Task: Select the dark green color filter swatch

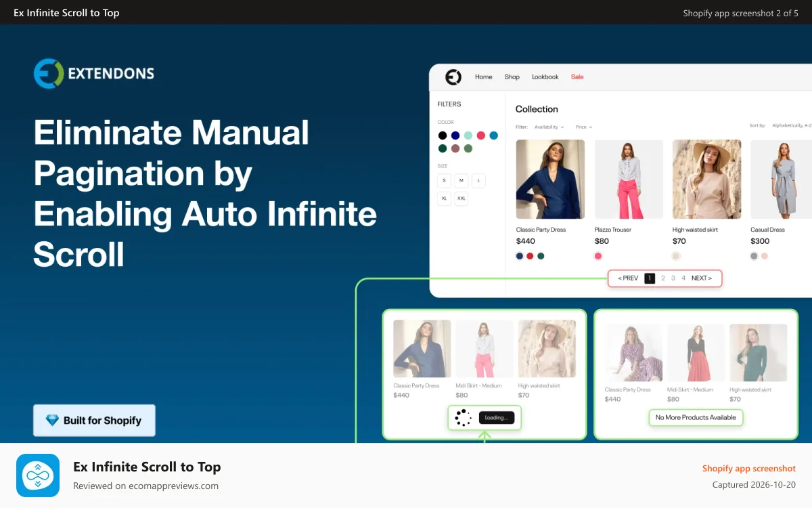Action: coord(443,148)
